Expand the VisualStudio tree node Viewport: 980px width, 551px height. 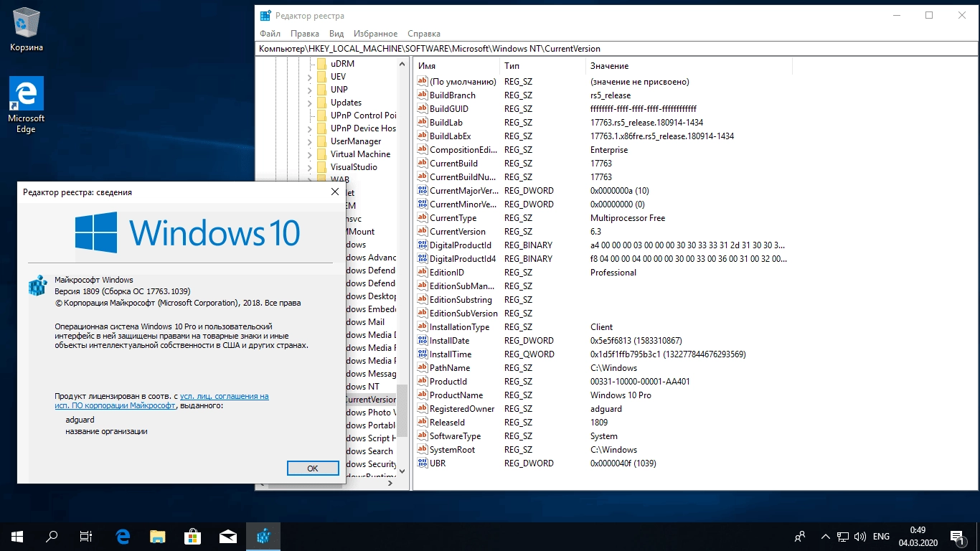310,167
